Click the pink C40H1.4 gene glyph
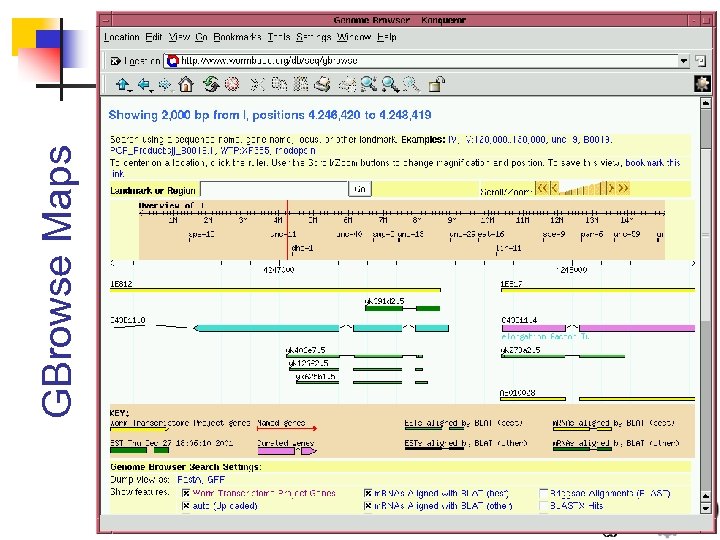The image size is (720, 540). tap(598, 328)
